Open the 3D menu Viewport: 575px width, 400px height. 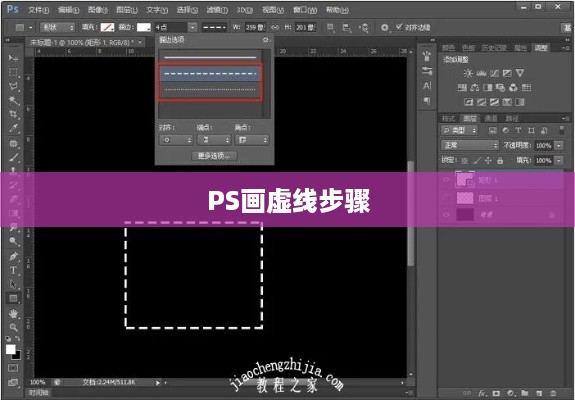click(x=245, y=10)
